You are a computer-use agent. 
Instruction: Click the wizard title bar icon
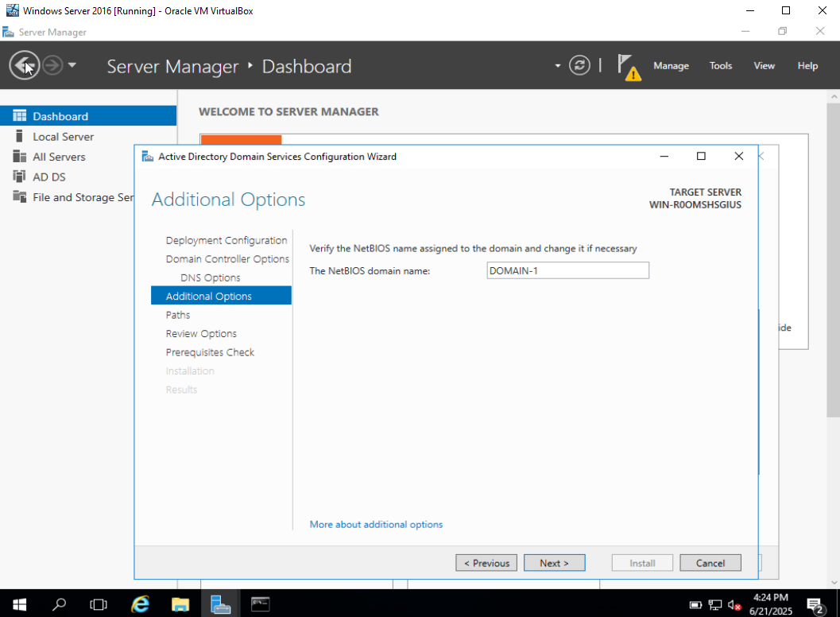coord(147,157)
